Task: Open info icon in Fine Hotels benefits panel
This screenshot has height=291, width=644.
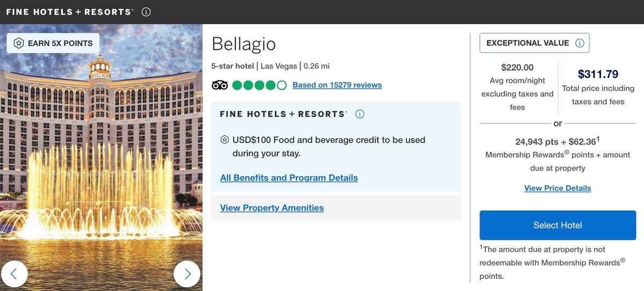Action: point(360,114)
